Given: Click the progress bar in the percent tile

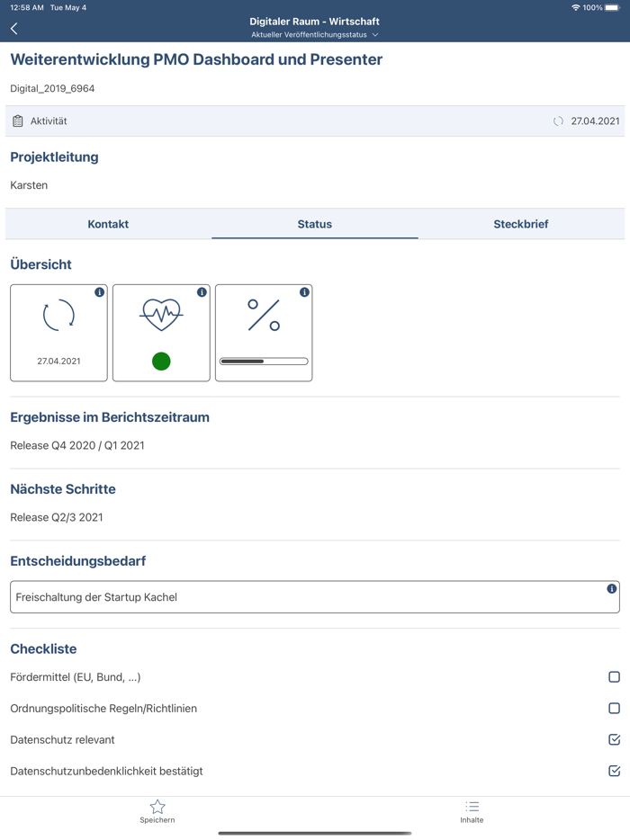Looking at the screenshot, I should pos(264,362).
